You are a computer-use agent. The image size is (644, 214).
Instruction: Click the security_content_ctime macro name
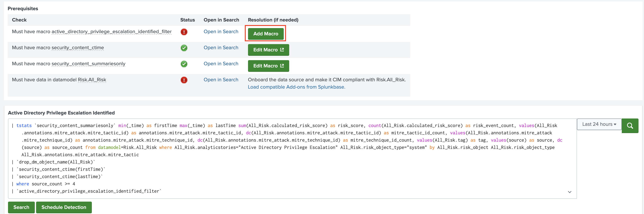point(77,48)
